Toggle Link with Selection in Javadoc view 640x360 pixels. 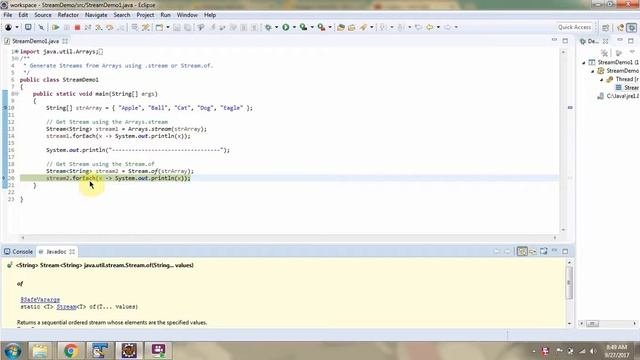click(x=522, y=251)
